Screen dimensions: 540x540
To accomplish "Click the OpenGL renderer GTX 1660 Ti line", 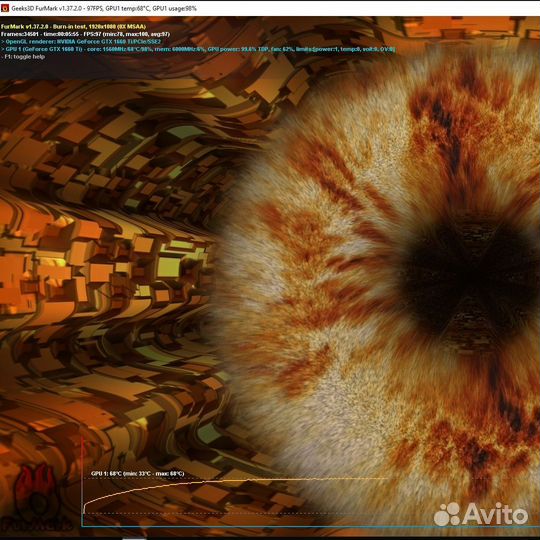I will click(x=81, y=42).
